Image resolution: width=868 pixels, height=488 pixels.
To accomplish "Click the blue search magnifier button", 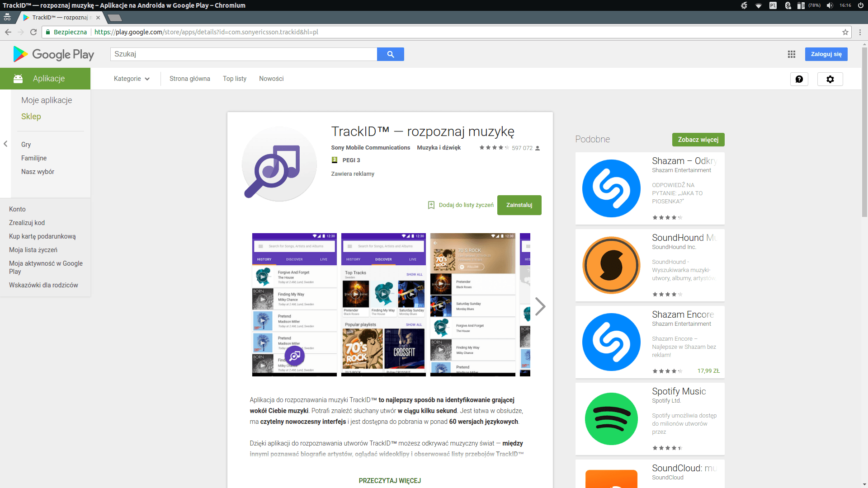I will coord(391,54).
